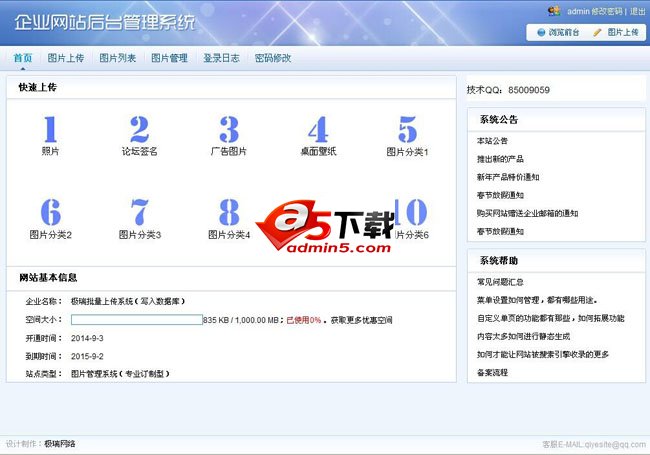650x455 pixels.
Task: Click the 企业网站后台管理系统 title logo
Action: [104, 22]
